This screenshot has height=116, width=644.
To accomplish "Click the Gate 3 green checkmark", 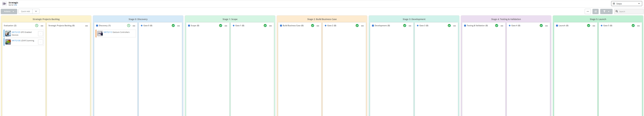I will (x=449, y=26).
